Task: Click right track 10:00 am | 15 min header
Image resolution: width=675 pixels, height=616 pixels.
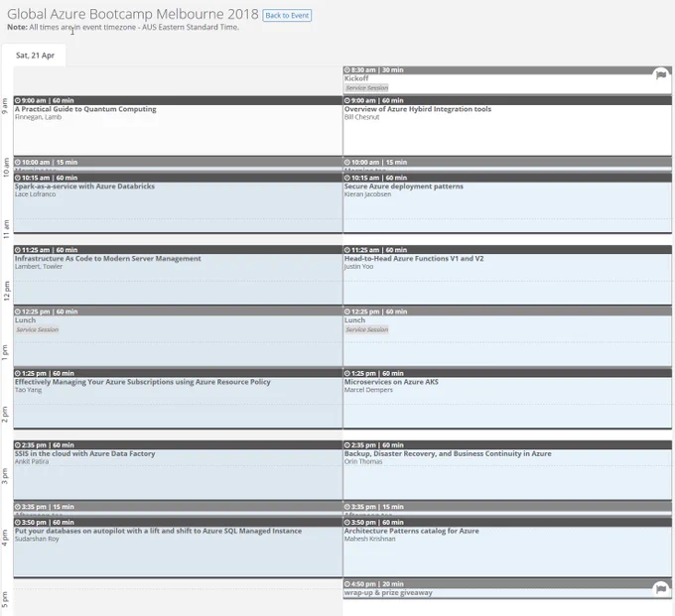Action: 507,162
